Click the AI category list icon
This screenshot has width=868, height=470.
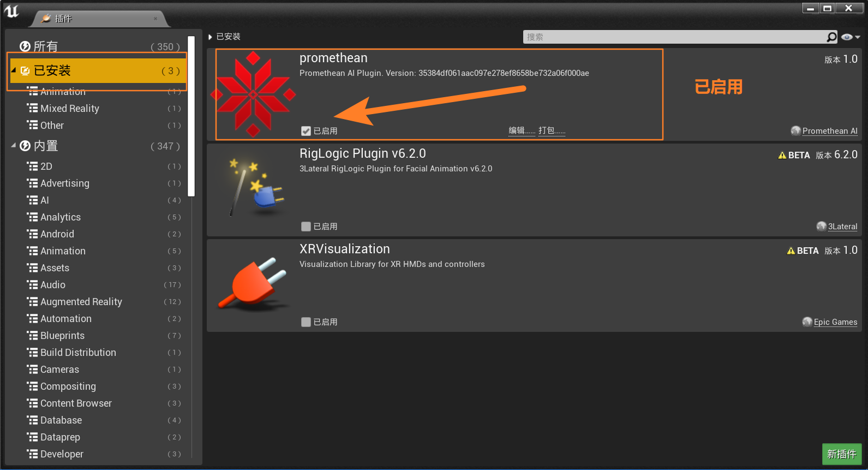pos(33,200)
